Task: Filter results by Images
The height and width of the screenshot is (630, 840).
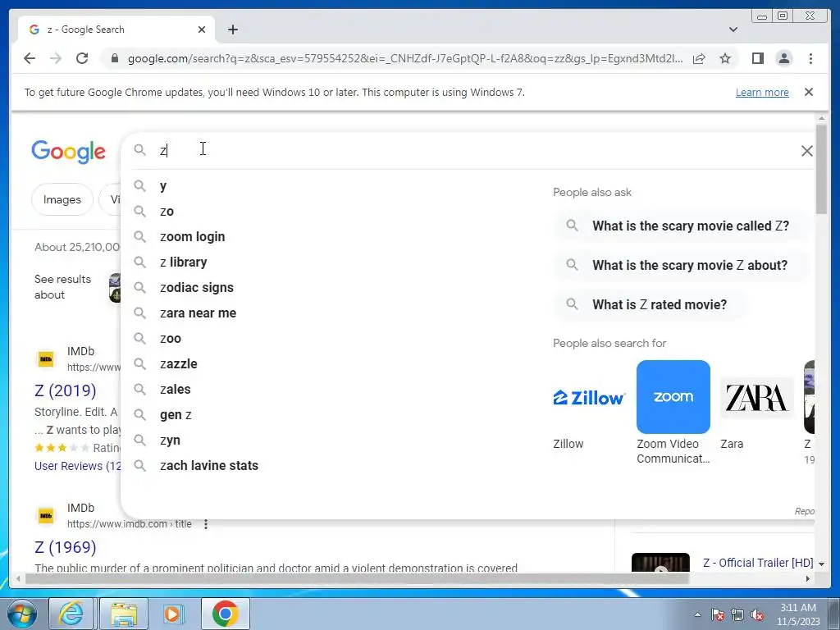Action: 62,199
